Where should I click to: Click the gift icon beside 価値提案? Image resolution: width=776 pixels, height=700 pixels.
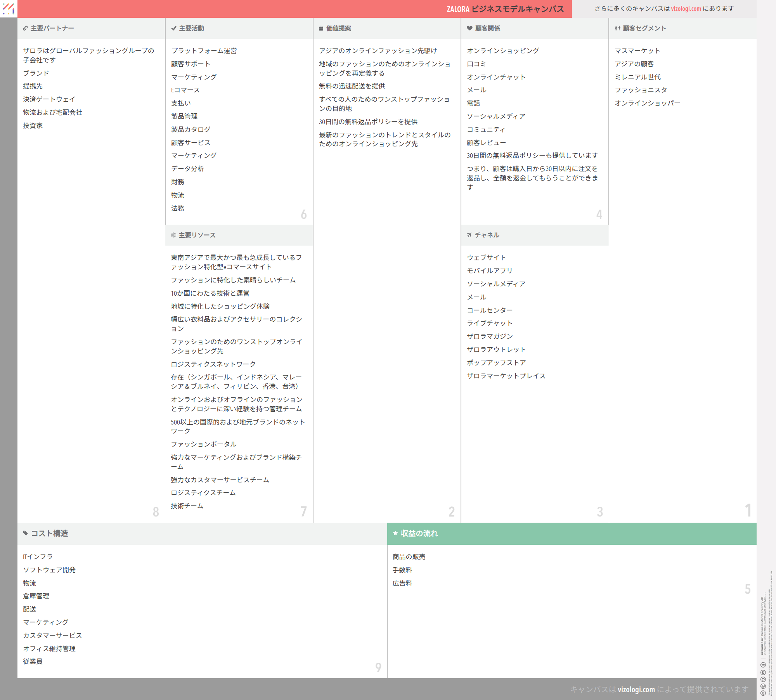tap(321, 28)
